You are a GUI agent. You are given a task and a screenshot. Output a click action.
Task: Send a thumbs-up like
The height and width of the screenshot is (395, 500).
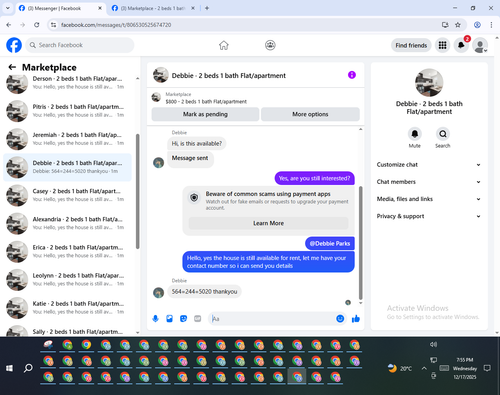pos(356,319)
